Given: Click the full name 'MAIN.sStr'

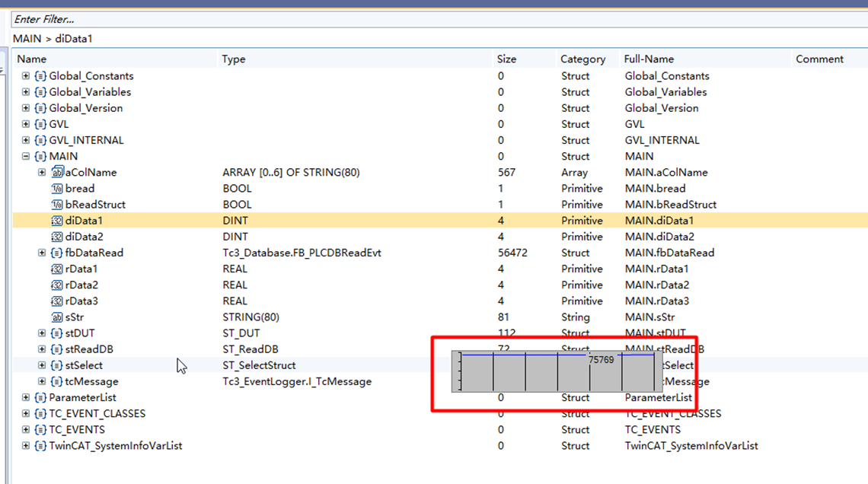Looking at the screenshot, I should point(650,317).
